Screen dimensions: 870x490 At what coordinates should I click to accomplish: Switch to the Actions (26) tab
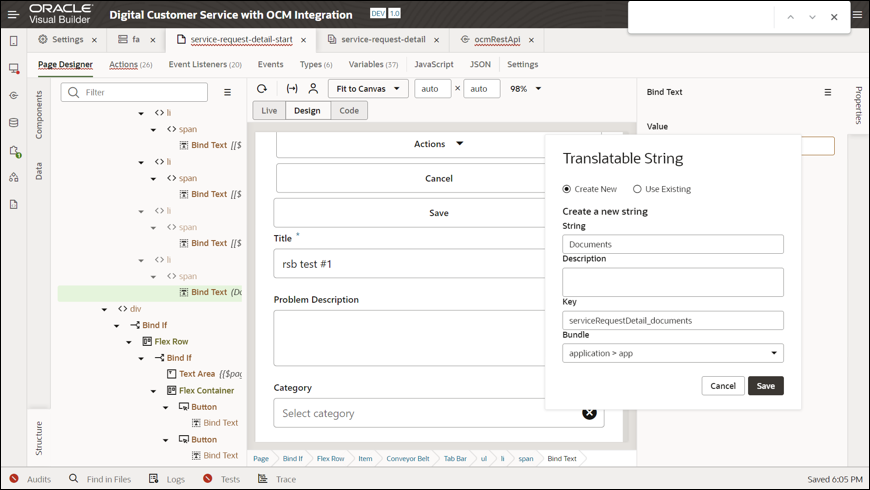click(x=130, y=64)
